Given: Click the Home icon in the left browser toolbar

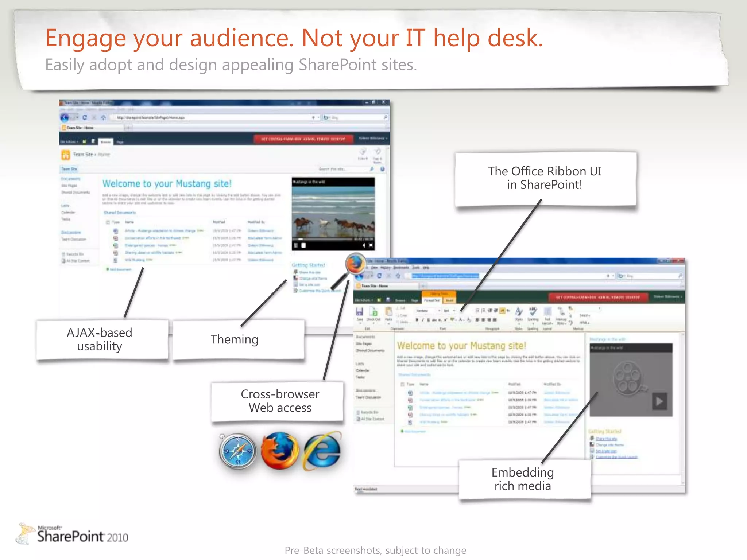Looking at the screenshot, I should coord(104,117).
